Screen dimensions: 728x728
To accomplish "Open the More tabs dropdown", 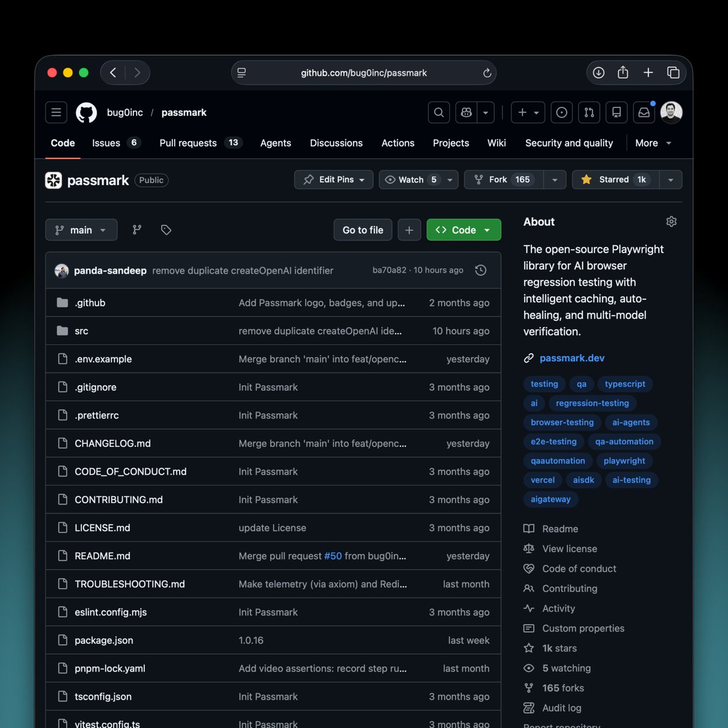I will 653,143.
